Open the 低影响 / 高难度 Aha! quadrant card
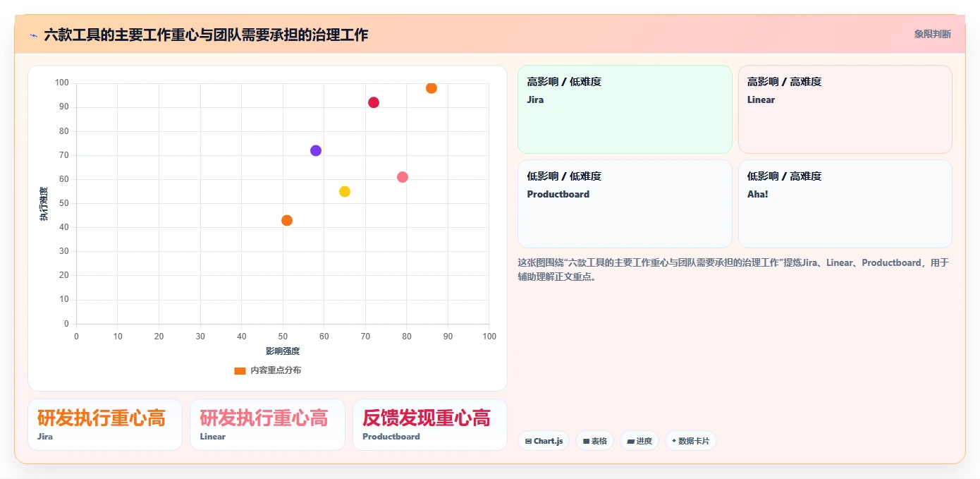Screen dimensions: 980x479 (845, 204)
